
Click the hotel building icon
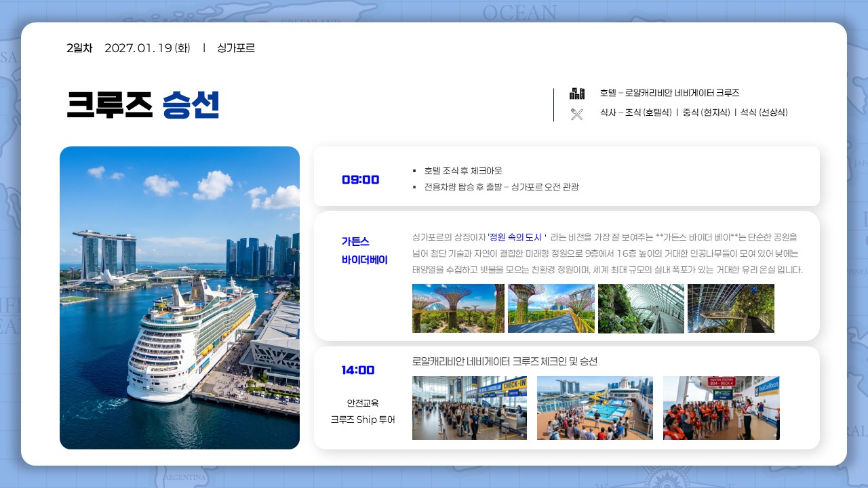pos(577,94)
